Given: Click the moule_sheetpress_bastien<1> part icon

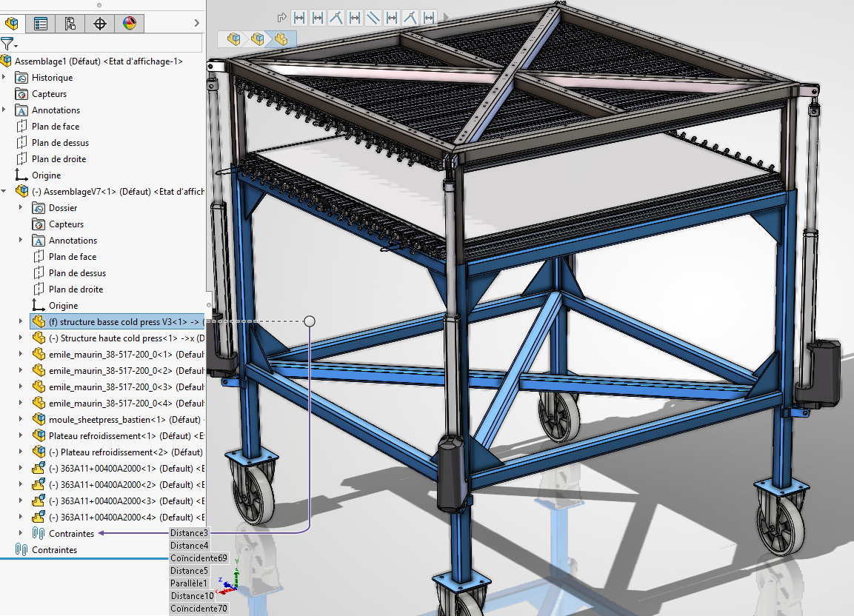Looking at the screenshot, I should 39,420.
